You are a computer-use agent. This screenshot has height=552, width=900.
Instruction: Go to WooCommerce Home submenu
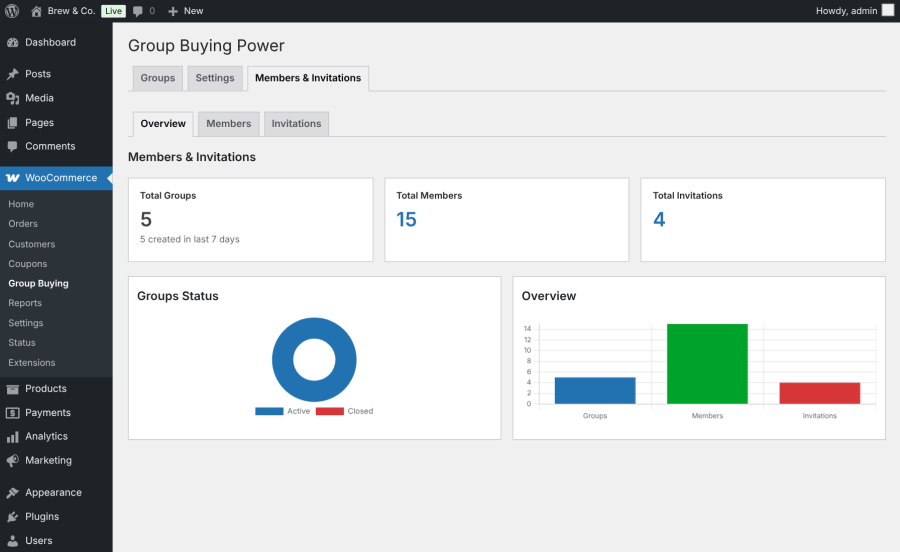(x=21, y=204)
